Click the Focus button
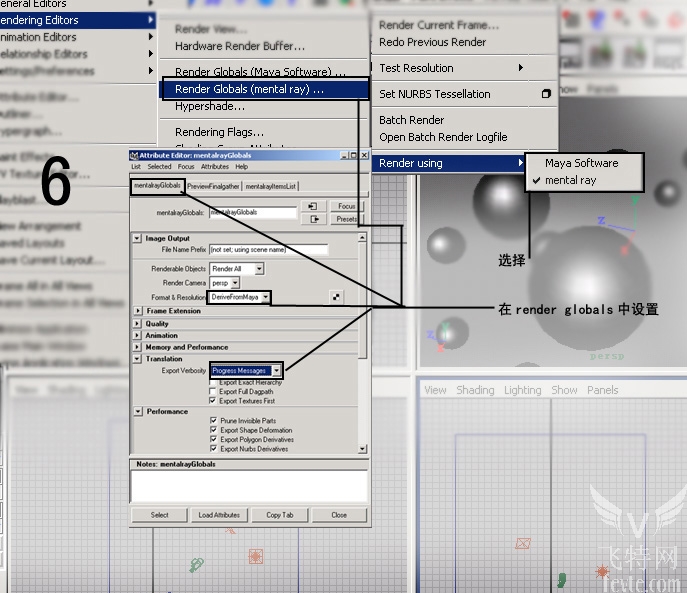687x593 pixels. point(347,206)
